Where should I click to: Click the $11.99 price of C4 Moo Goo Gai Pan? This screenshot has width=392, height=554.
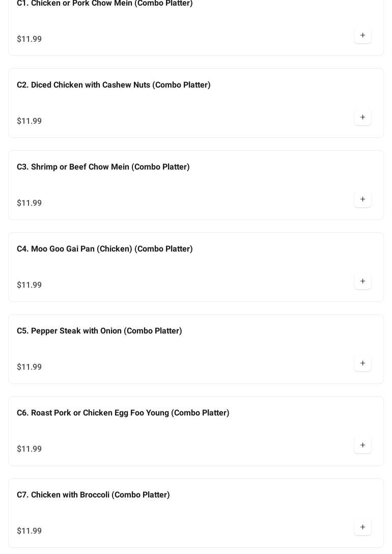30,285
